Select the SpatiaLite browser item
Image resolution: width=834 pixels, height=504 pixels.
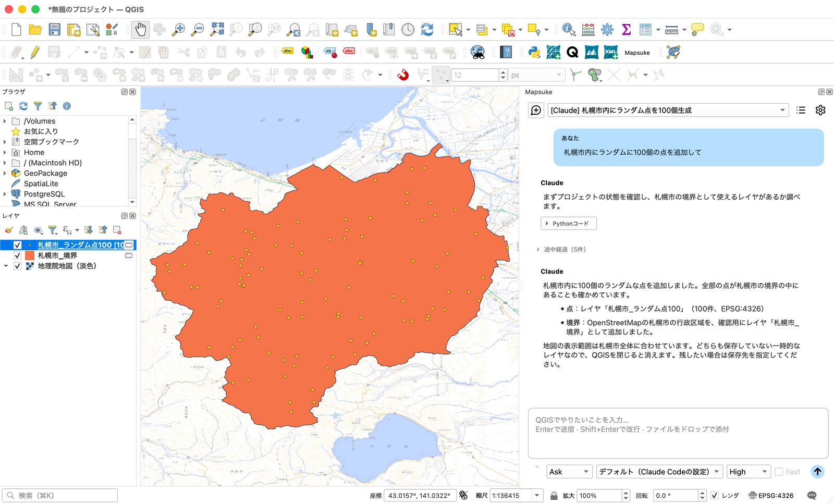[x=41, y=183]
